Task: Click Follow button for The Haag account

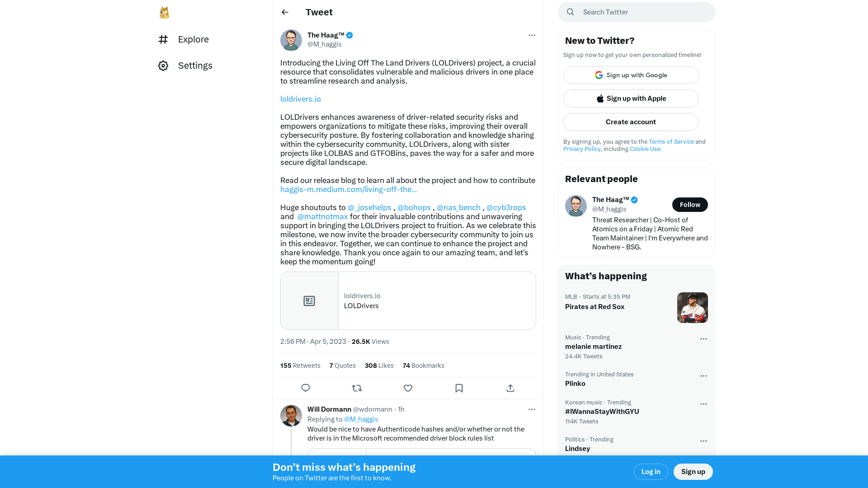Action: coord(689,204)
